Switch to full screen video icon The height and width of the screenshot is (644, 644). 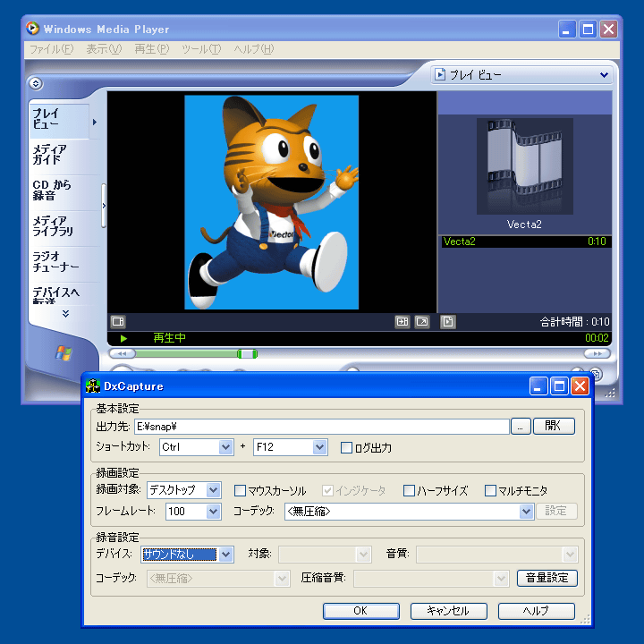pyautogui.click(x=422, y=322)
